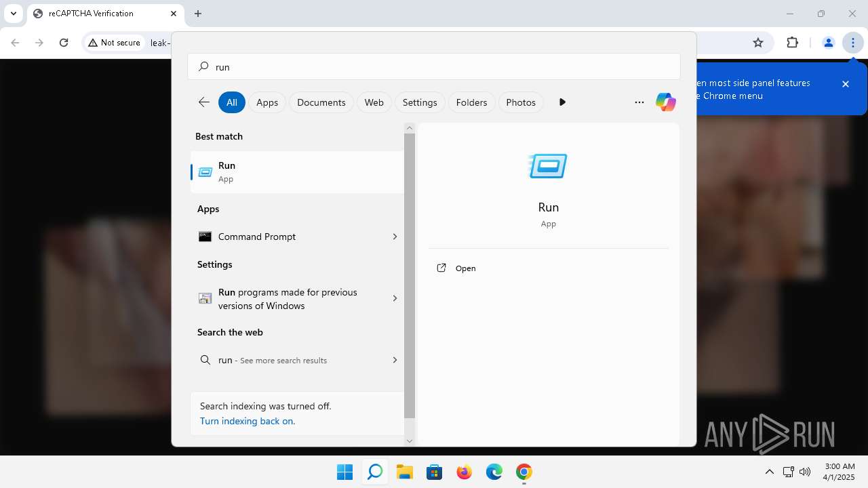
Task: Show hidden system tray icons
Action: 769,472
